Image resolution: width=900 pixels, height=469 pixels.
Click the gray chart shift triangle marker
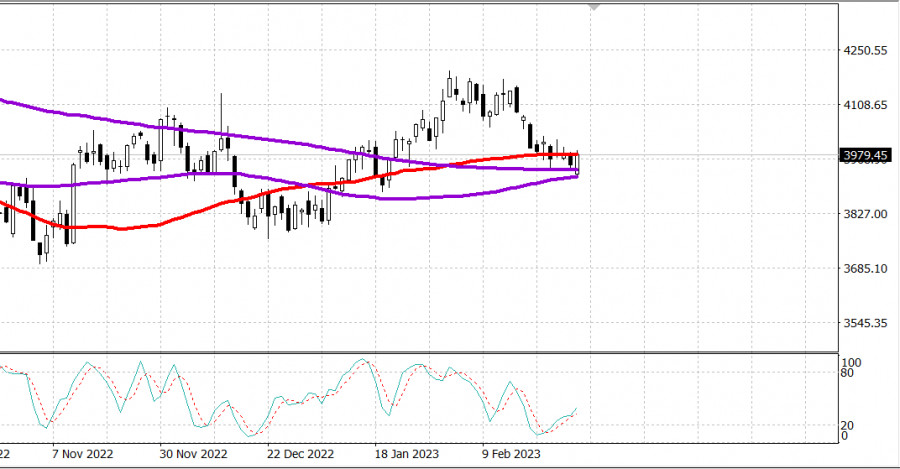click(595, 8)
